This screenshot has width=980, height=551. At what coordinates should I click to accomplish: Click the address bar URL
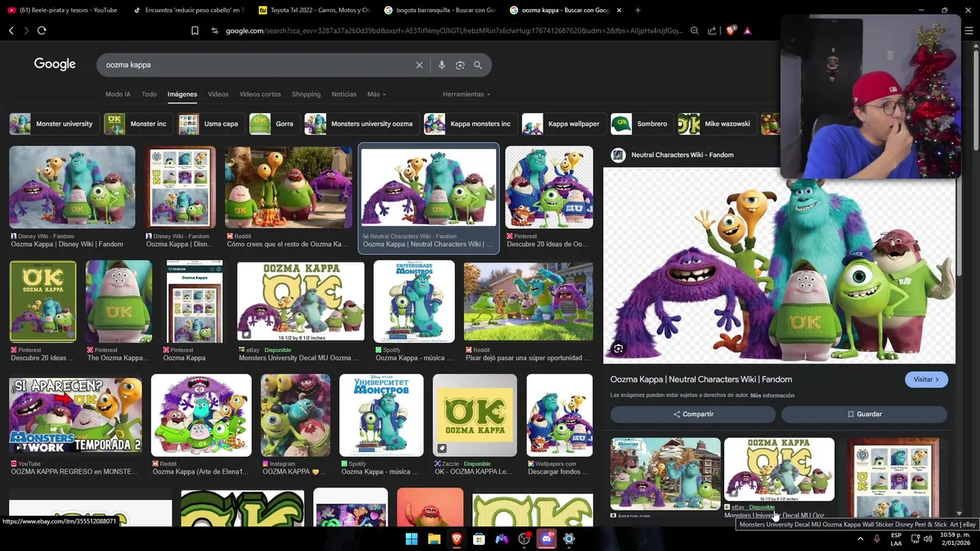(x=454, y=31)
